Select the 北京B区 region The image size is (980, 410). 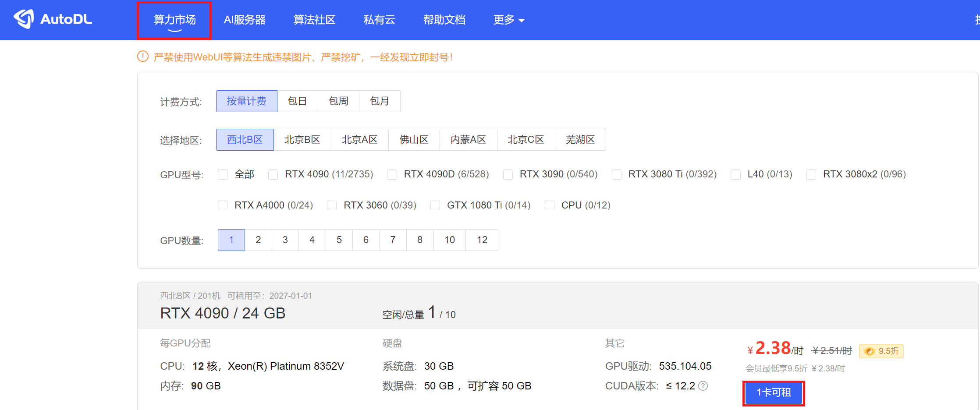(302, 140)
